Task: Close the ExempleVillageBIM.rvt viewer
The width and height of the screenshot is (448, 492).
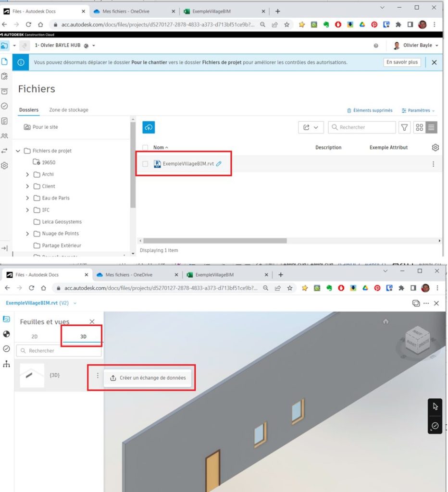Action: click(436, 303)
